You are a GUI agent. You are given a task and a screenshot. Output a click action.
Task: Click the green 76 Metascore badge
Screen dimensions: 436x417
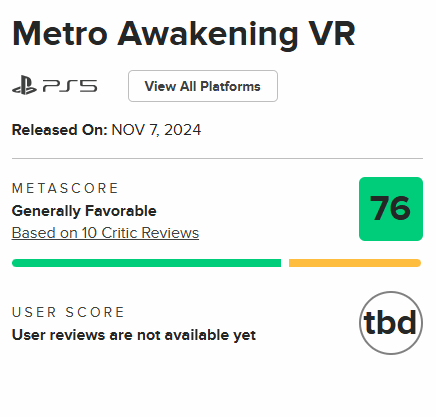(391, 209)
